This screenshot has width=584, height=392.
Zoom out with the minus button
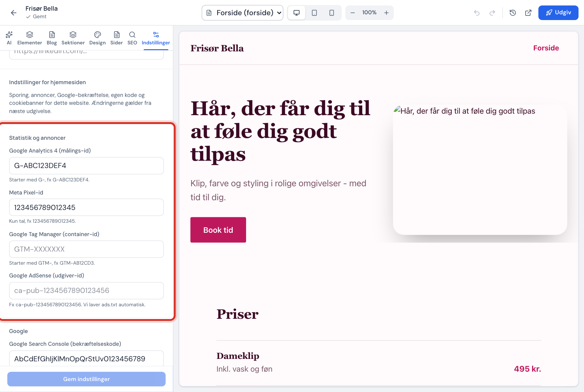[x=353, y=13]
